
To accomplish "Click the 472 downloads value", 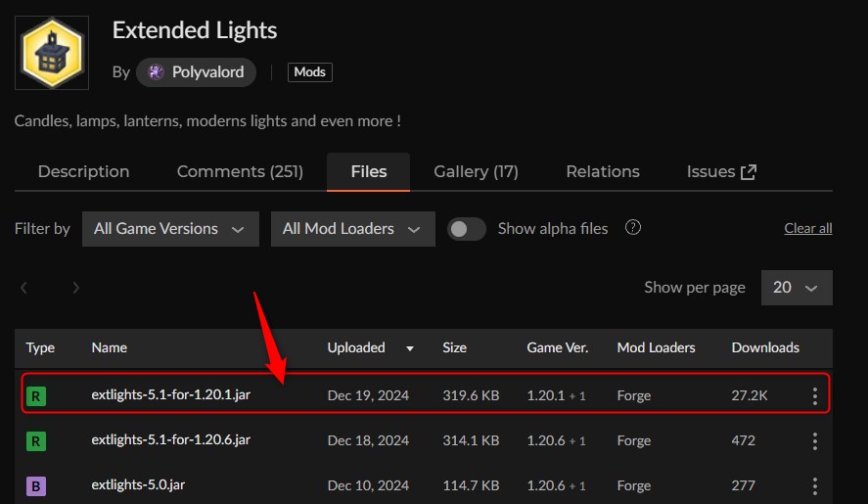I will point(743,440).
